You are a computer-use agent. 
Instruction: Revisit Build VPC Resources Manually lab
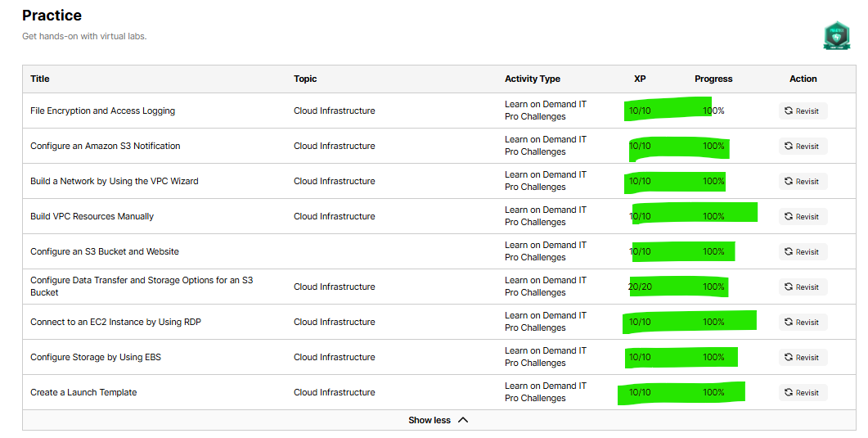pos(803,216)
